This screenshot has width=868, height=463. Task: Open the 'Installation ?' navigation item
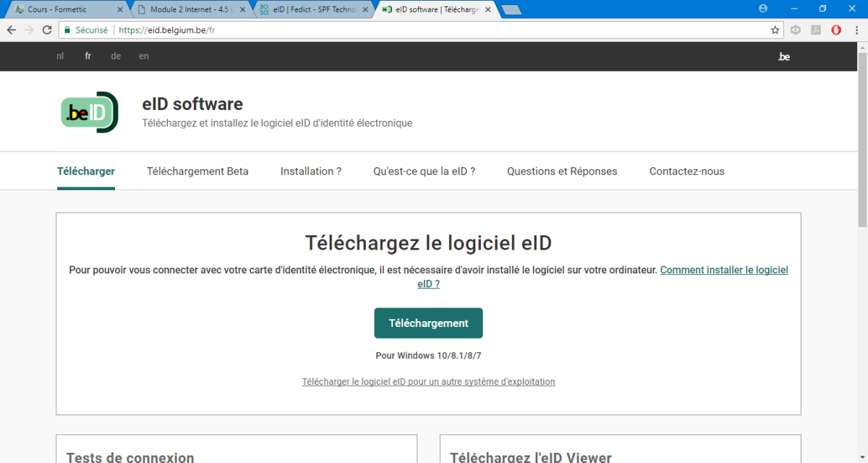coord(311,171)
